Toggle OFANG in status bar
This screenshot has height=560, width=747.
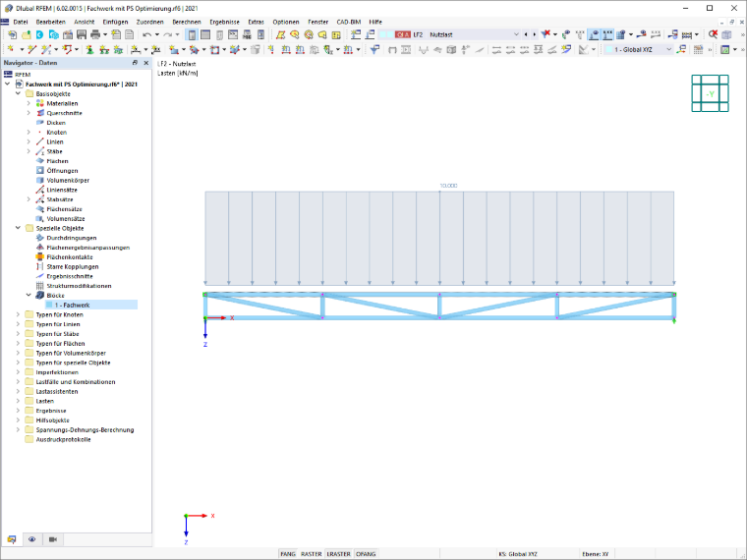[366, 554]
